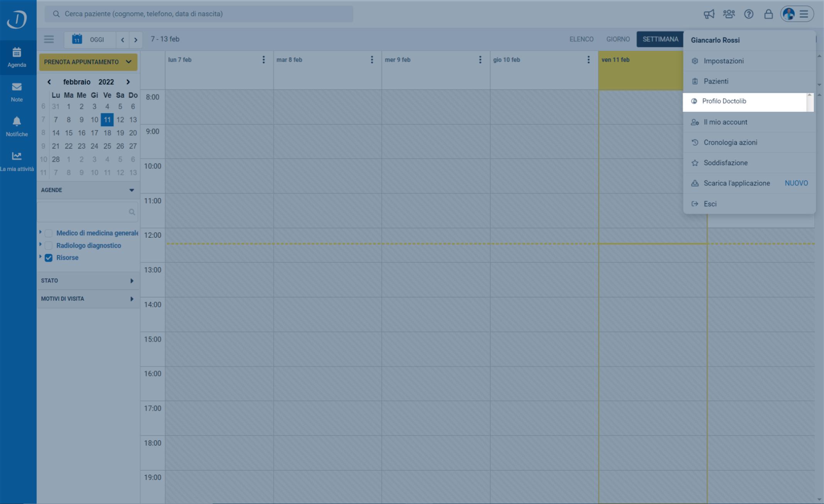Image resolution: width=824 pixels, height=504 pixels.
Task: Go to next week arrow
Action: [x=136, y=40]
